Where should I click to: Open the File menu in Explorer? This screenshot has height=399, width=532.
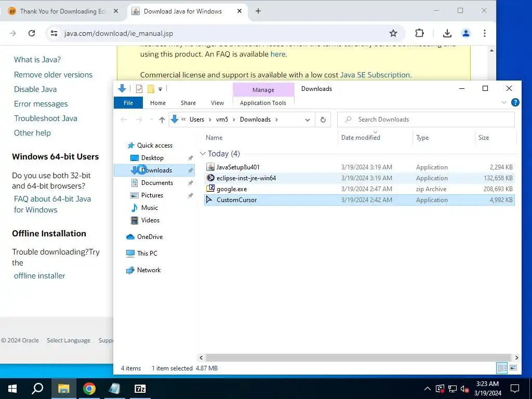128,103
